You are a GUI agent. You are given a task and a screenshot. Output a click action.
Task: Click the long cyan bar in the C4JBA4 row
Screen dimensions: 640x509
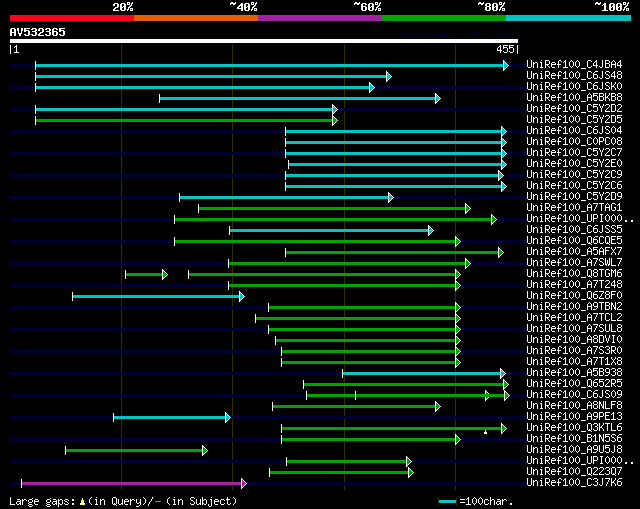point(272,66)
